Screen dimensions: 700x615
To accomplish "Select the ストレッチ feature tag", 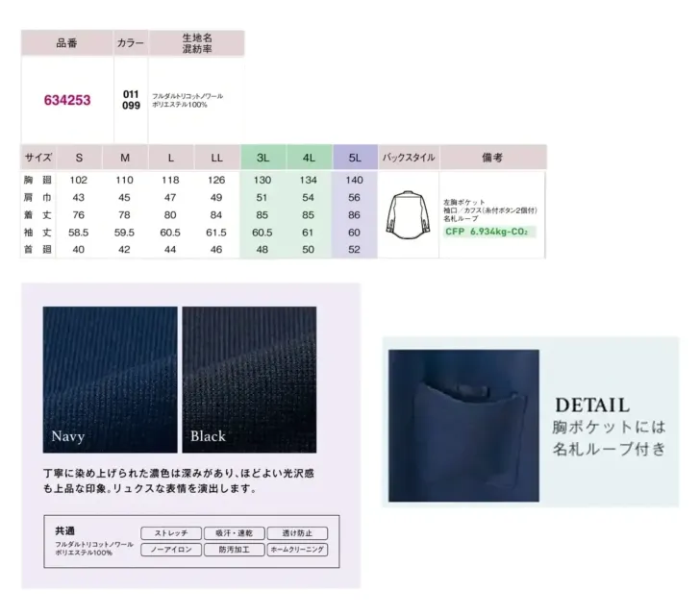I will click(x=171, y=533).
